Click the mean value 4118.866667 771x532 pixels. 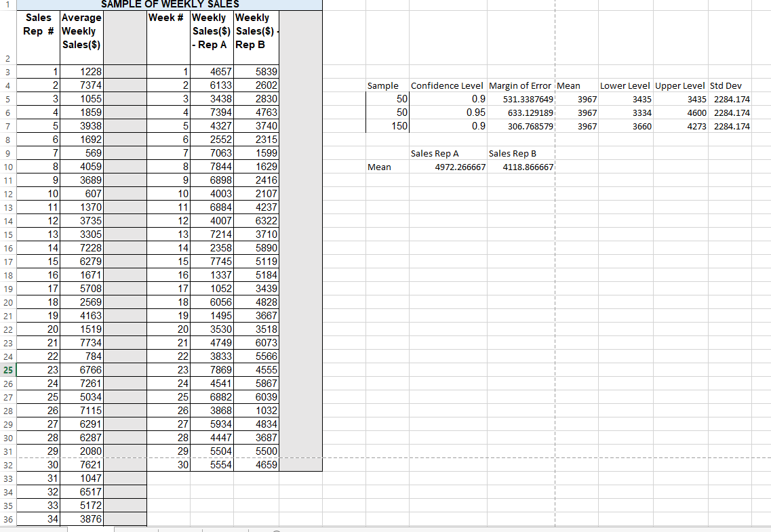521,167
